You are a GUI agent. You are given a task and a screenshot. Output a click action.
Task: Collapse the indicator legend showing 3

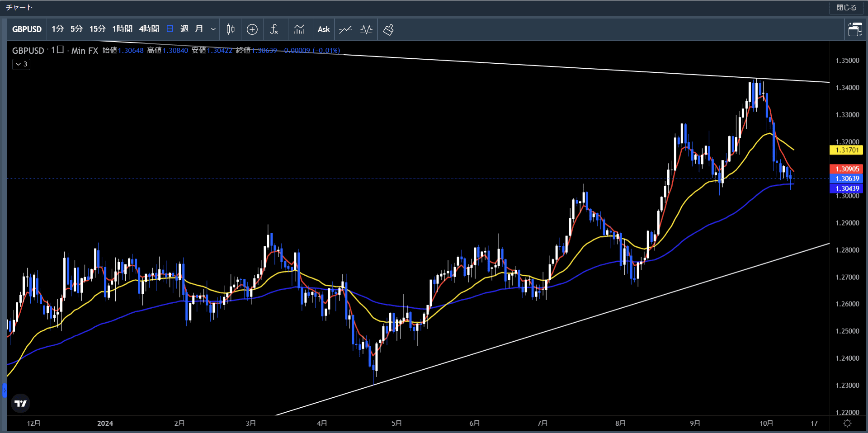coord(21,64)
